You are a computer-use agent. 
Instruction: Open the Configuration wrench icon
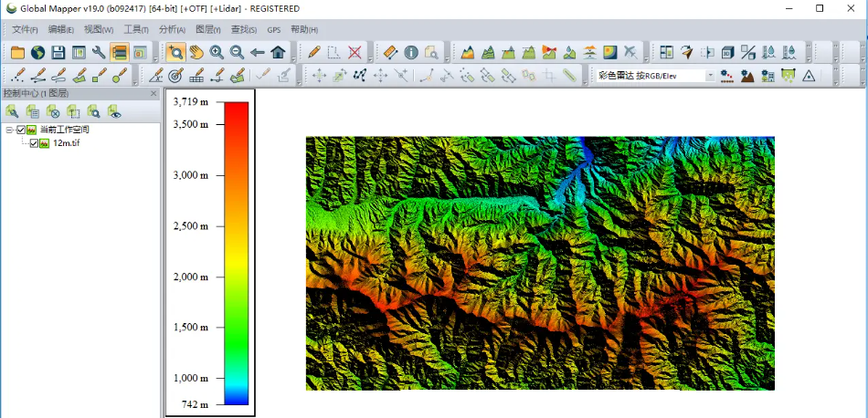[x=99, y=53]
